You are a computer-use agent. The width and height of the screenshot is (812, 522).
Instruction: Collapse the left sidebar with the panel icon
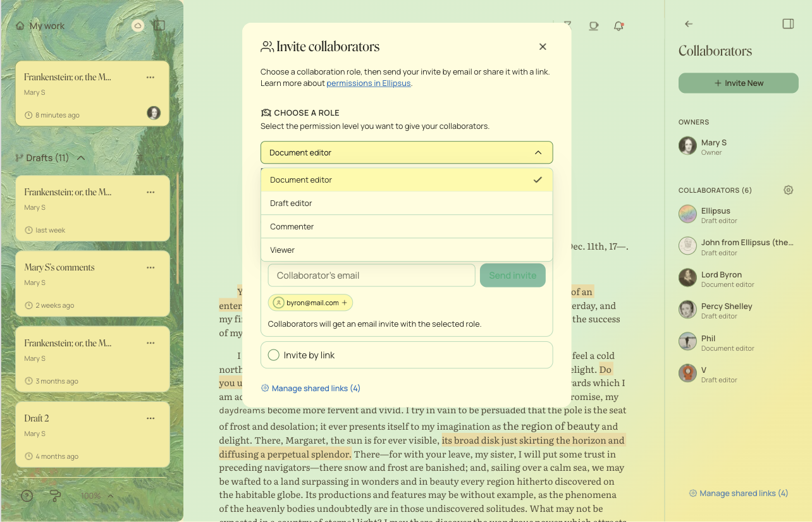[159, 25]
